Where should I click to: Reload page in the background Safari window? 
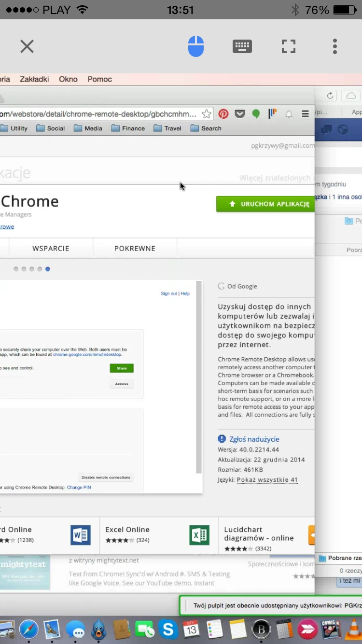click(x=330, y=96)
